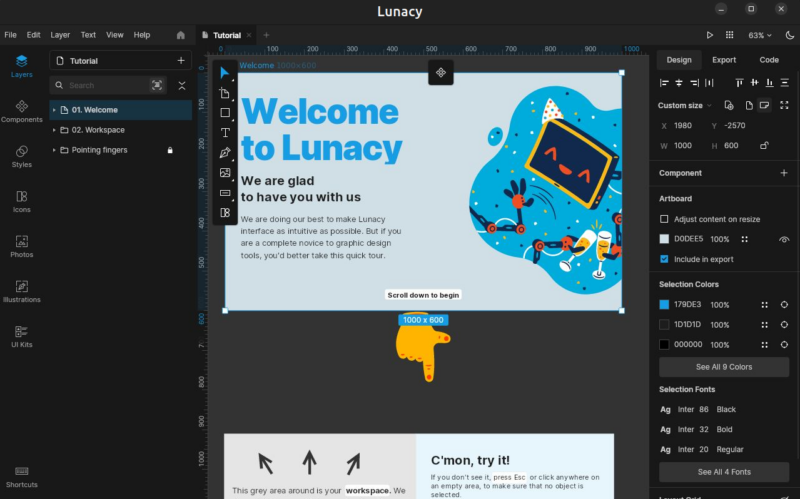Align selection to bottom edge
800x499 pixels.
[x=769, y=83]
